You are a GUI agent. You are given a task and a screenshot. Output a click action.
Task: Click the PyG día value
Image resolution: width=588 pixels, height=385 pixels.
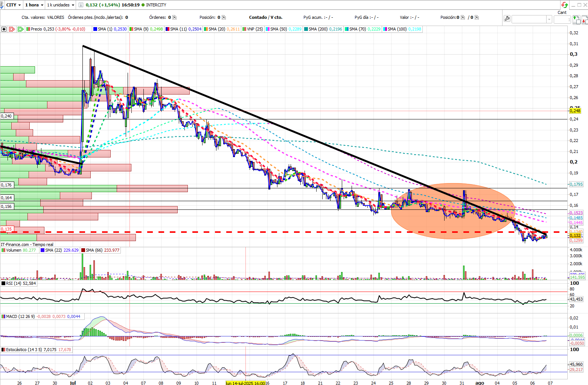pos(374,17)
